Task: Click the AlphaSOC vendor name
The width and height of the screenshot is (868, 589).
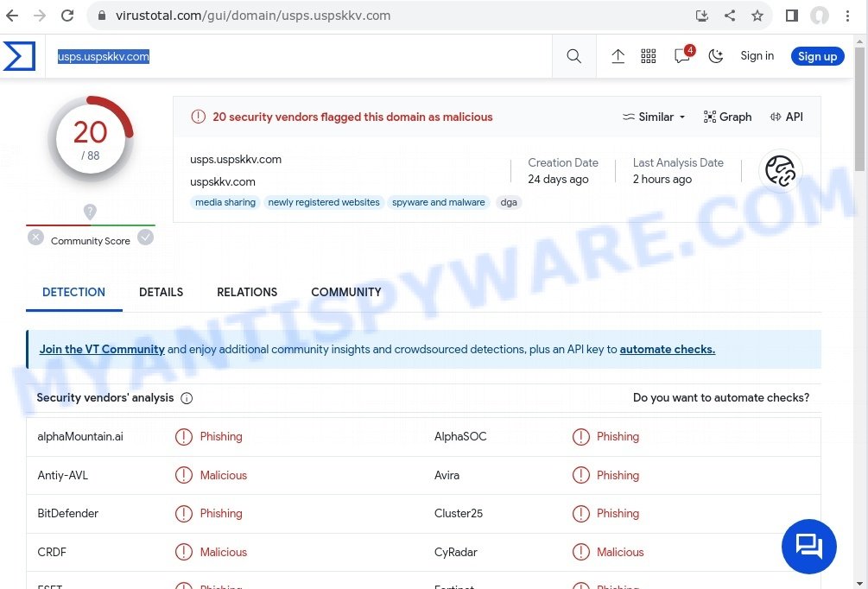Action: [460, 437]
